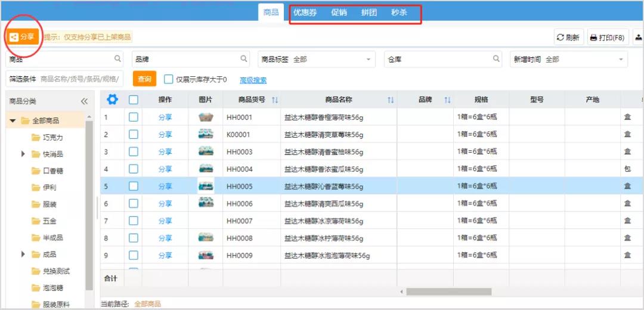Sort by 商品名称 column sort icon

tap(391, 100)
